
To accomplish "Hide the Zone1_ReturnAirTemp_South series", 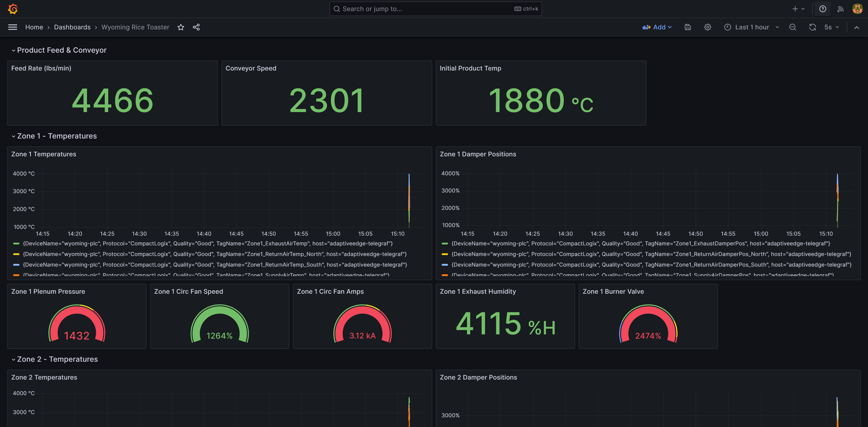I will tap(215, 265).
